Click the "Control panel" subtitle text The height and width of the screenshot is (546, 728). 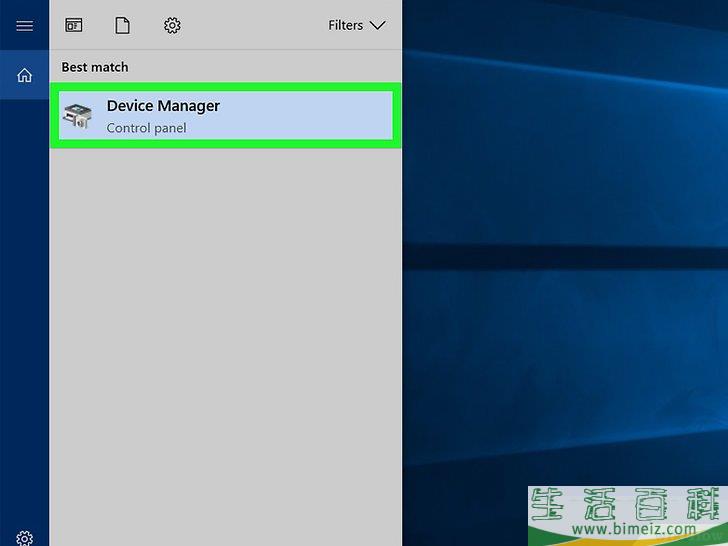(146, 128)
